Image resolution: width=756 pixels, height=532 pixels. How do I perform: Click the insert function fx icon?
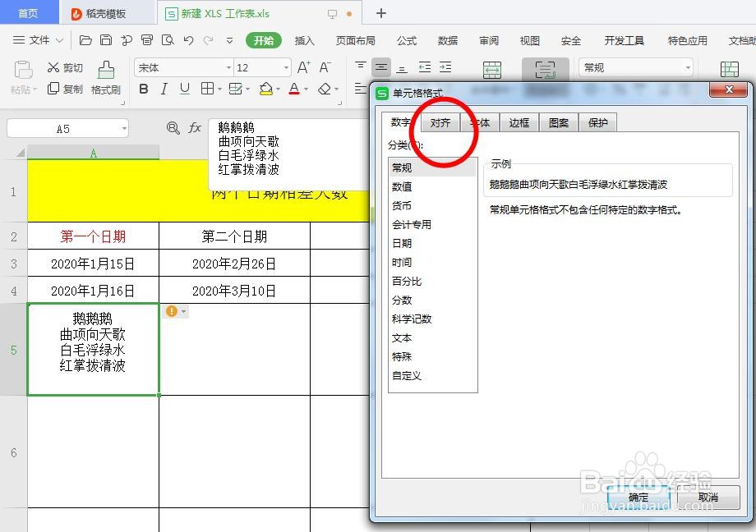pyautogui.click(x=195, y=128)
